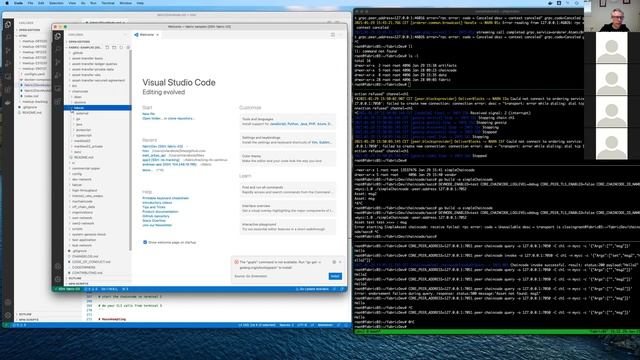This screenshot has width=640, height=360.
Task: Click first participant avatar in video call strip
Action: click(x=611, y=48)
